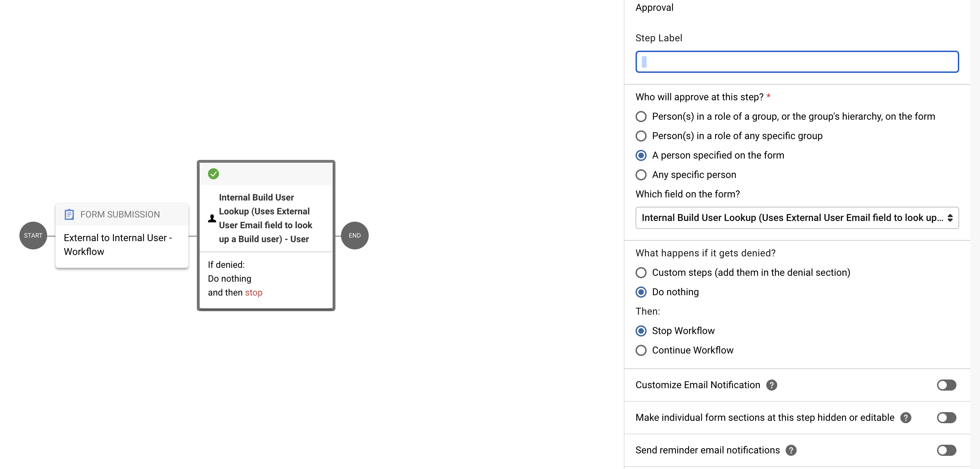Select the Any specific person option
The image size is (980, 469).
click(641, 175)
